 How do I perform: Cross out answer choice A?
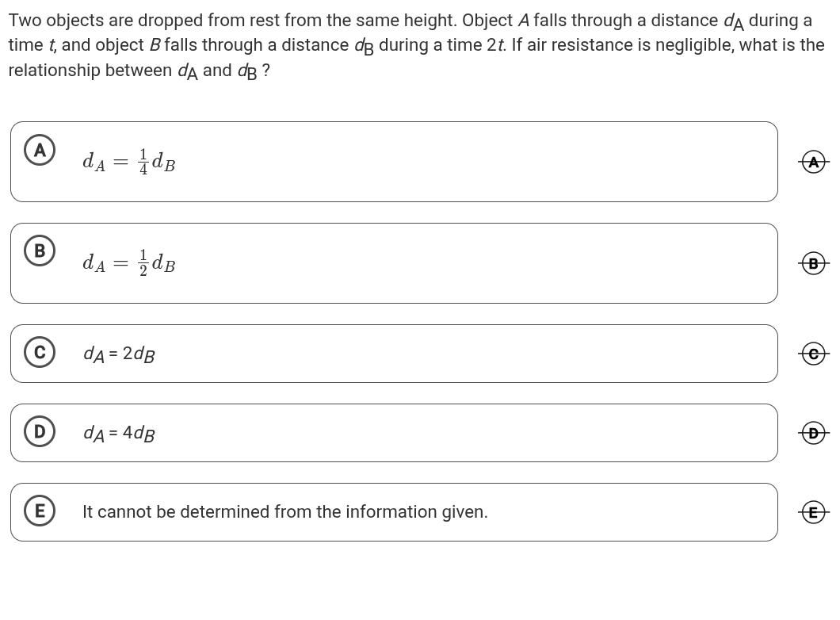click(814, 163)
